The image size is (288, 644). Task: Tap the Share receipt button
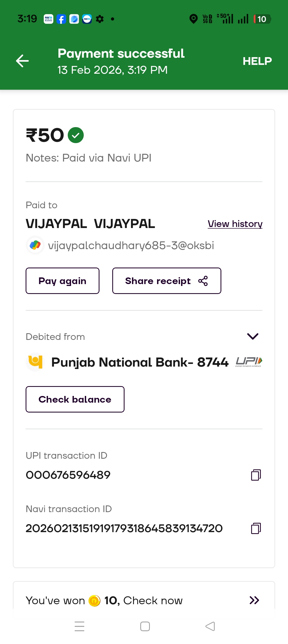[167, 281]
